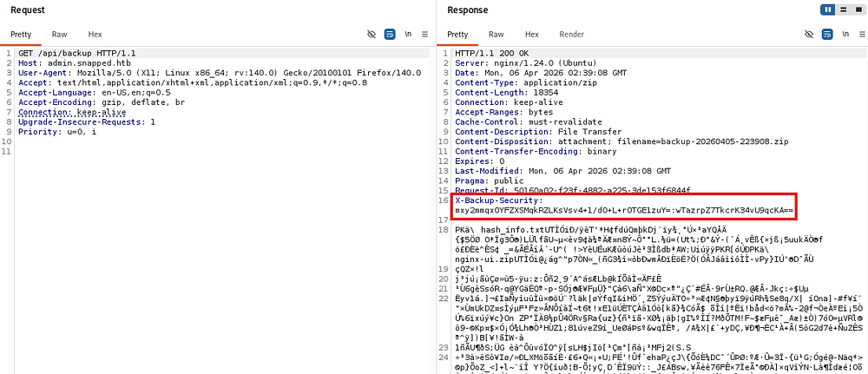Select side-by-side split layout icon
868x374 pixels.
click(827, 10)
